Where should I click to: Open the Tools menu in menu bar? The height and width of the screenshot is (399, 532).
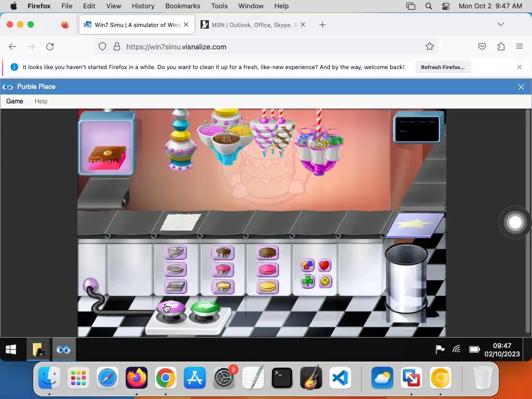219,6
